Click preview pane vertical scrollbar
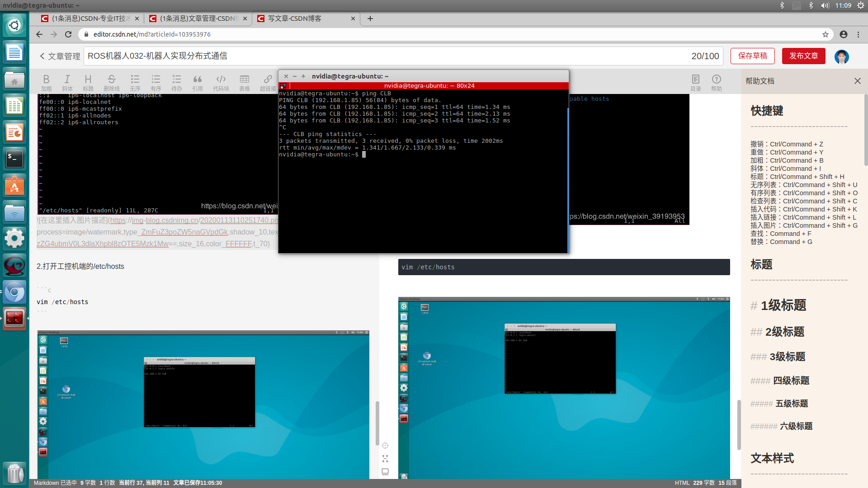 (739, 425)
